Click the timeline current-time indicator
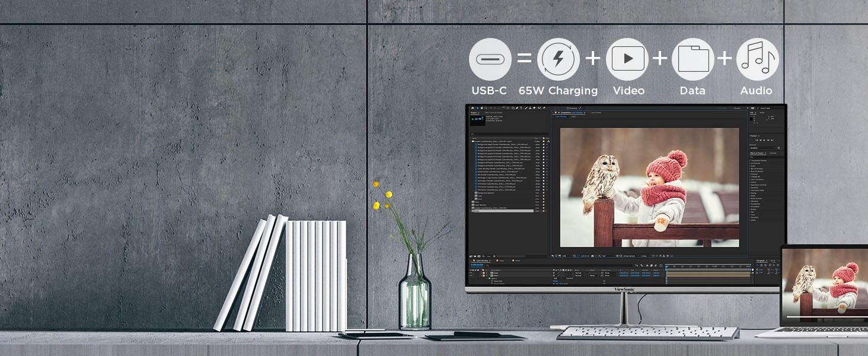The height and width of the screenshot is (356, 868). [666, 266]
